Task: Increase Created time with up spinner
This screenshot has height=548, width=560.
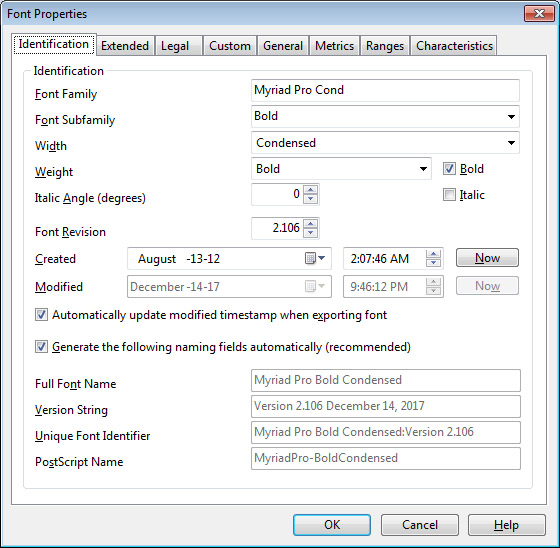Action: (x=434, y=254)
